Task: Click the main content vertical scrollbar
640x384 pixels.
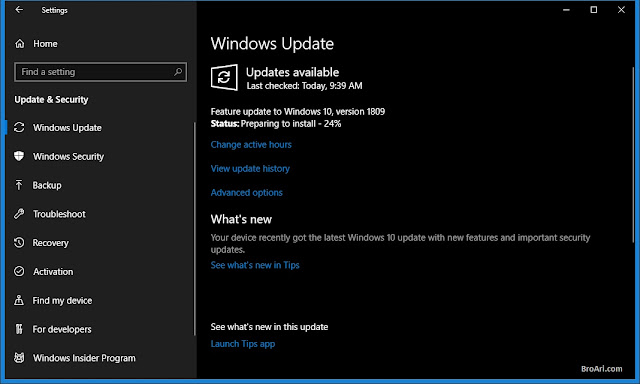Action: coord(633,155)
